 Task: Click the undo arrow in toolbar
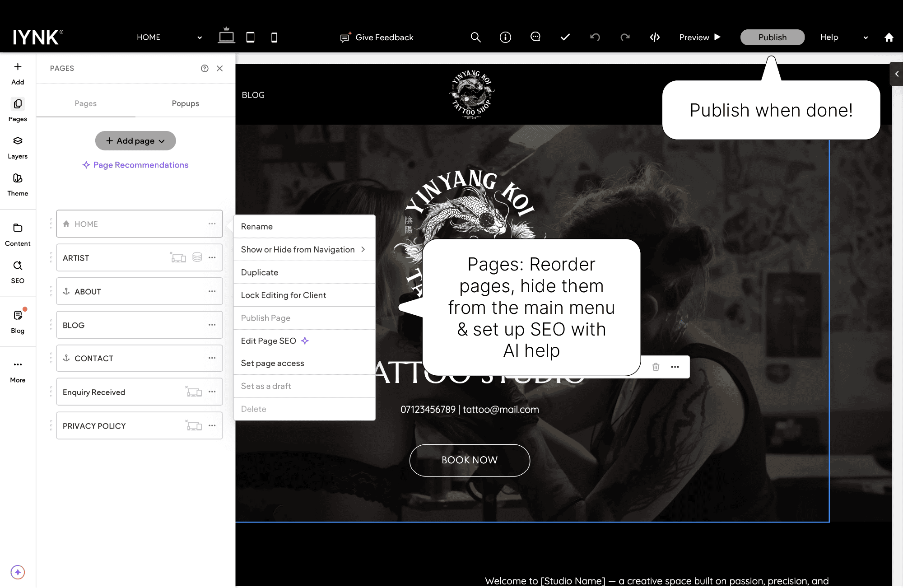[x=595, y=37]
